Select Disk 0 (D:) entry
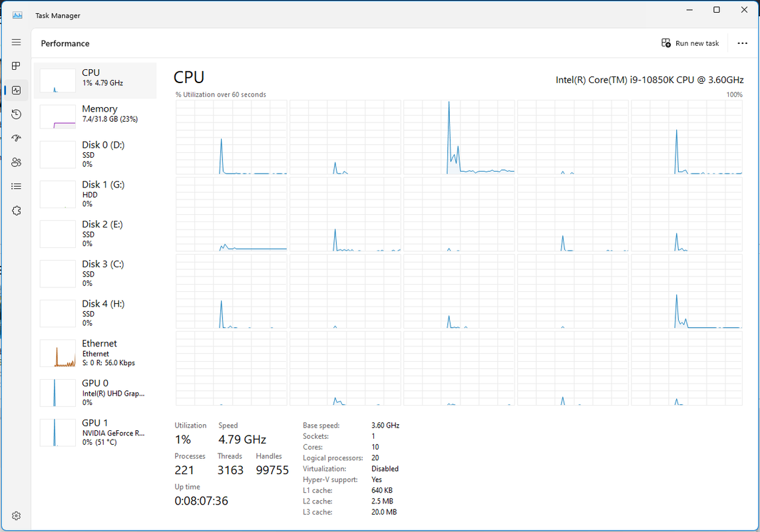 click(95, 154)
